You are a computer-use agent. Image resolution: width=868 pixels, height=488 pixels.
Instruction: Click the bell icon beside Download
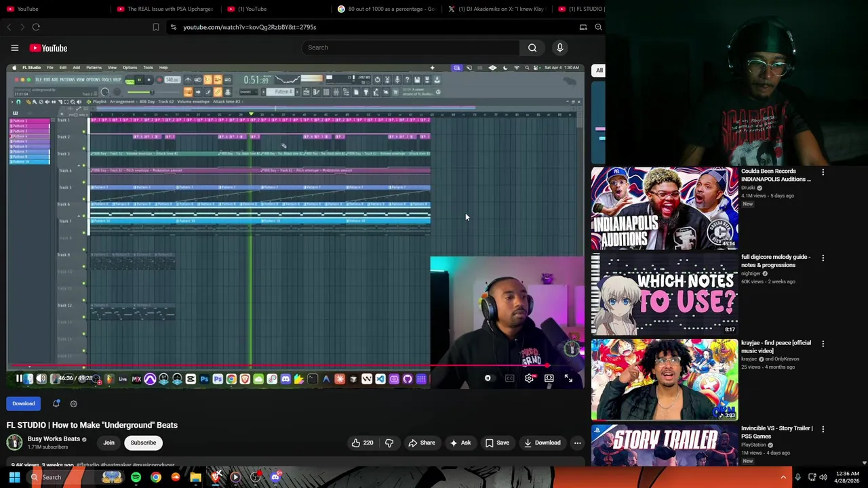pos(56,403)
